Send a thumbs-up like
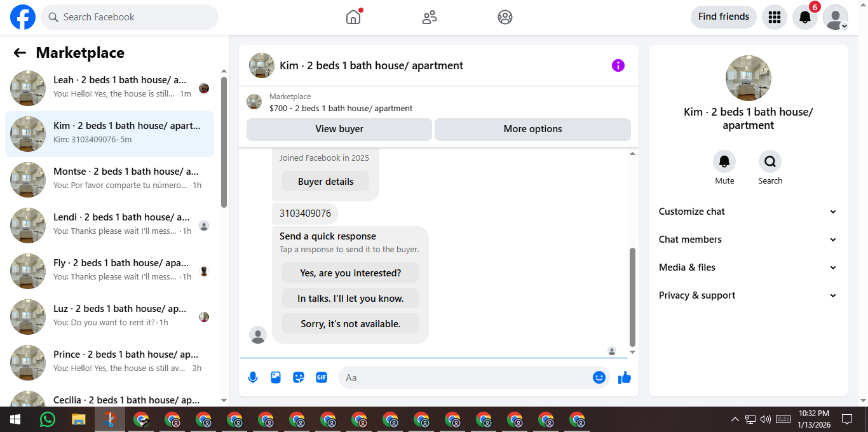 click(625, 377)
